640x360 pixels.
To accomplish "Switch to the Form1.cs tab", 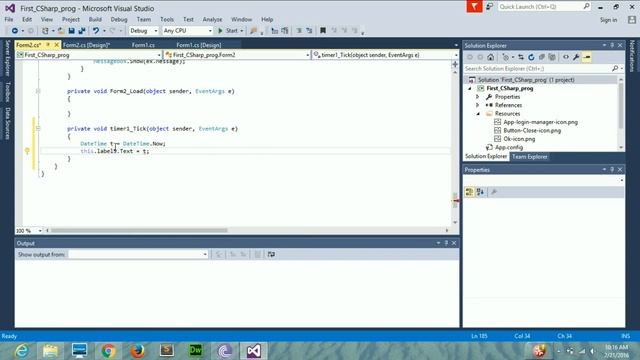I will pyautogui.click(x=143, y=45).
